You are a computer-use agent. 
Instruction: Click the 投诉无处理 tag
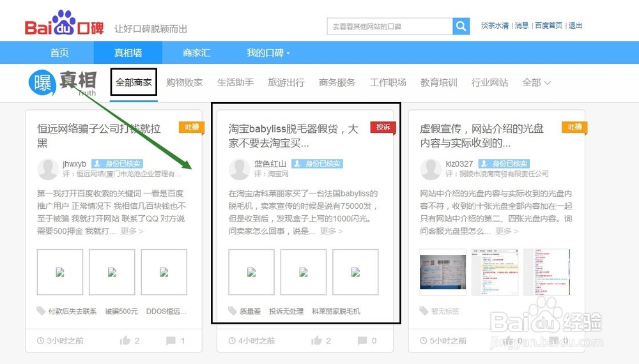click(x=286, y=311)
